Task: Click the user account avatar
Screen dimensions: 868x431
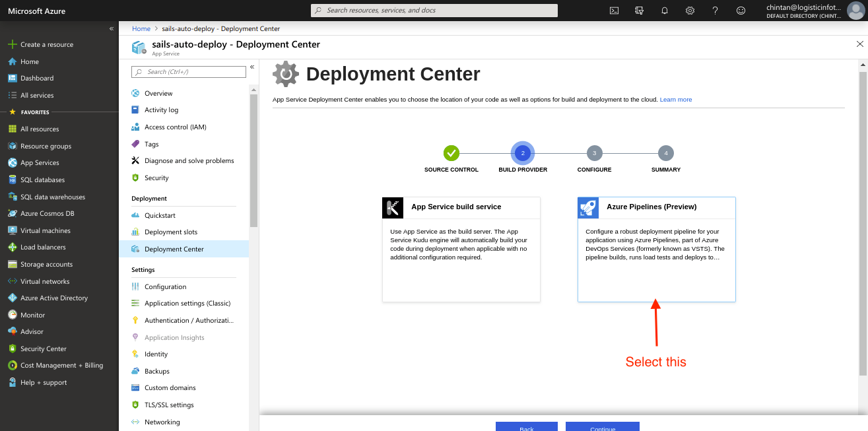Action: pos(855,11)
